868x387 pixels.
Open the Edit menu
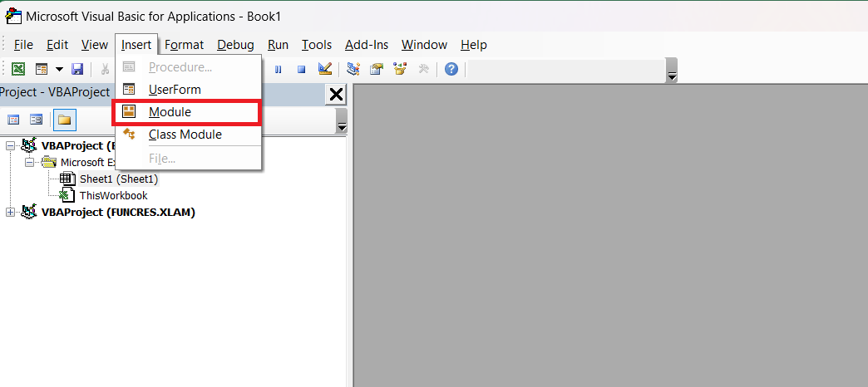click(x=57, y=45)
